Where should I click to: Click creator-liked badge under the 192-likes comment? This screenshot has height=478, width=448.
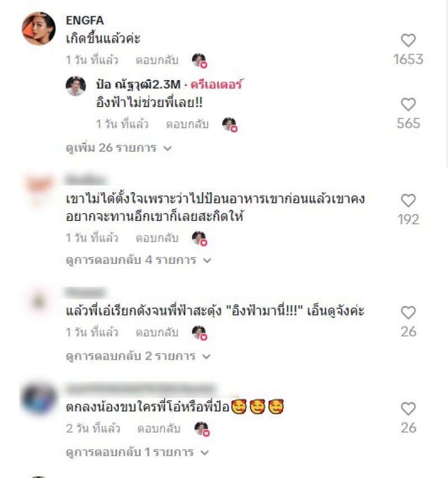click(199, 238)
